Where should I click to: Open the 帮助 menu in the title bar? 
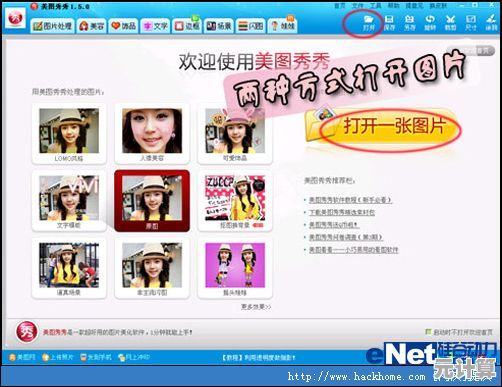point(394,6)
